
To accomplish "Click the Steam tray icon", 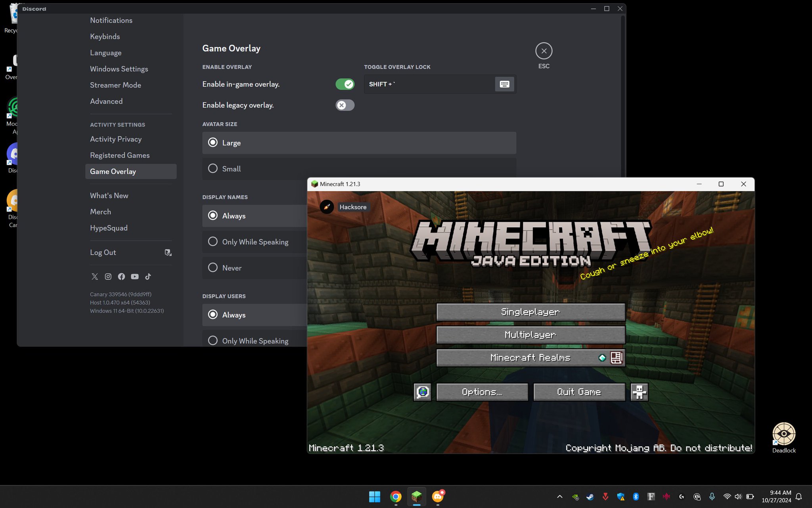I will coord(590,496).
